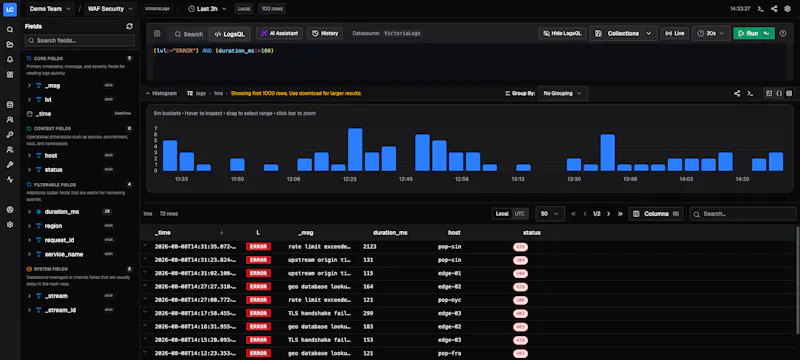Click the first histogram bar at 11:33
Image resolution: width=800 pixels, height=360 pixels.
tap(170, 156)
